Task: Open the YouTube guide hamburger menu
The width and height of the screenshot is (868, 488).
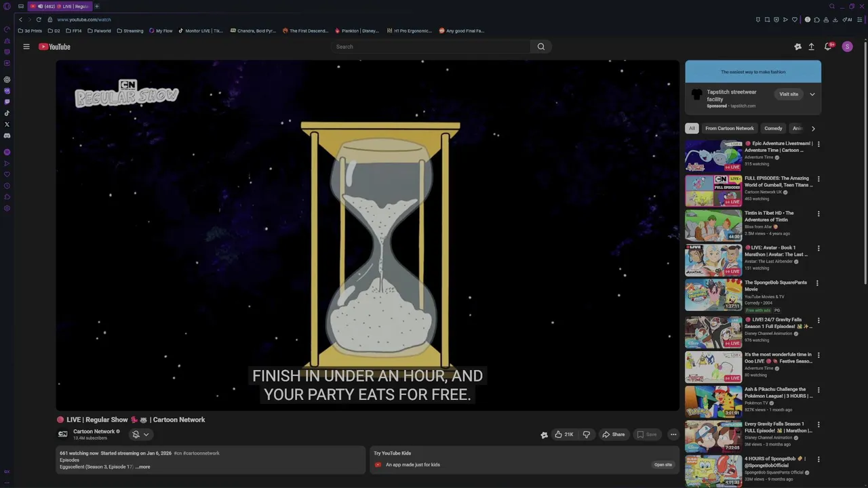Action: click(x=26, y=47)
